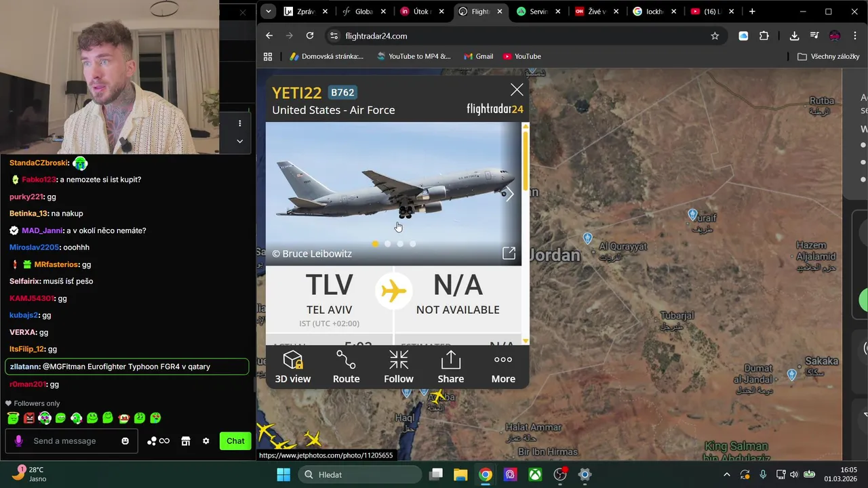
Task: Insert the angry red emote
Action: coord(28,418)
